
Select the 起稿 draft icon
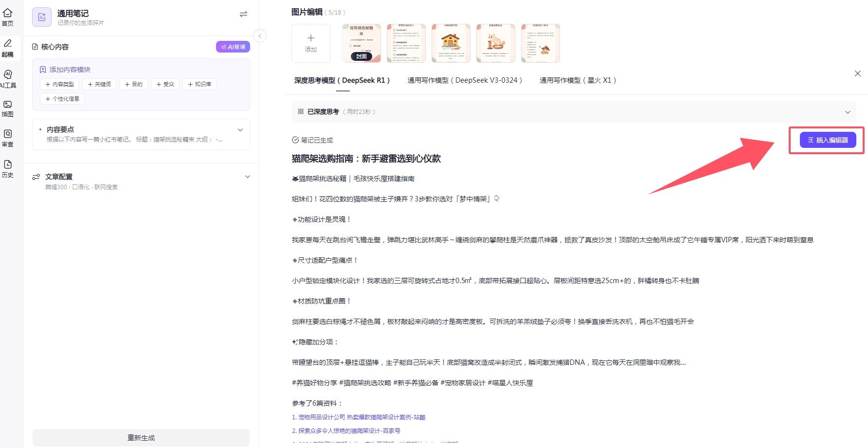point(8,48)
